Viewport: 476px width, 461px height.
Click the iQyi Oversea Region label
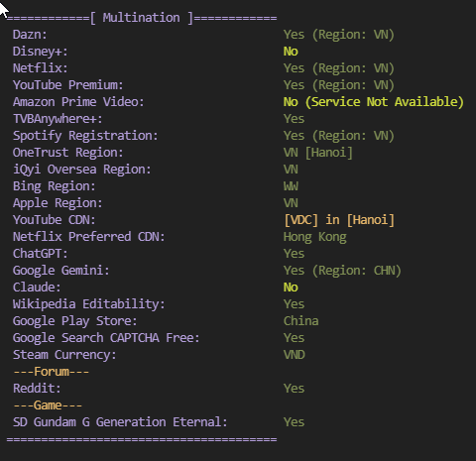(x=82, y=170)
